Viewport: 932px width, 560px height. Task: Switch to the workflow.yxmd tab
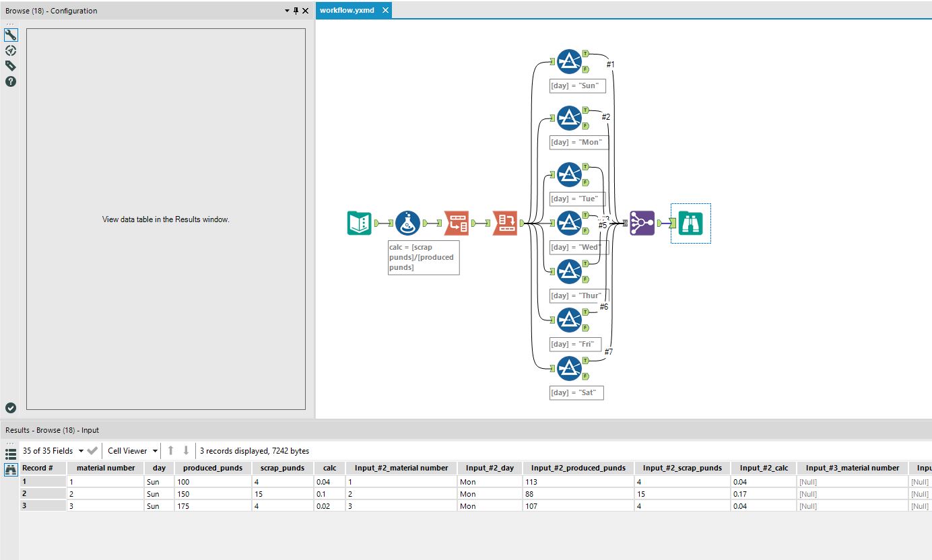click(347, 10)
